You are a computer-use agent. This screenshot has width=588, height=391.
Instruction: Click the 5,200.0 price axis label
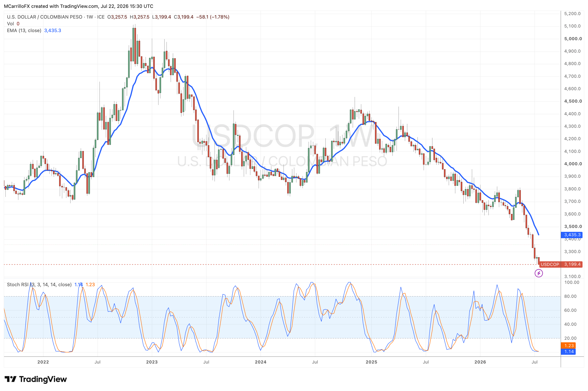(572, 14)
